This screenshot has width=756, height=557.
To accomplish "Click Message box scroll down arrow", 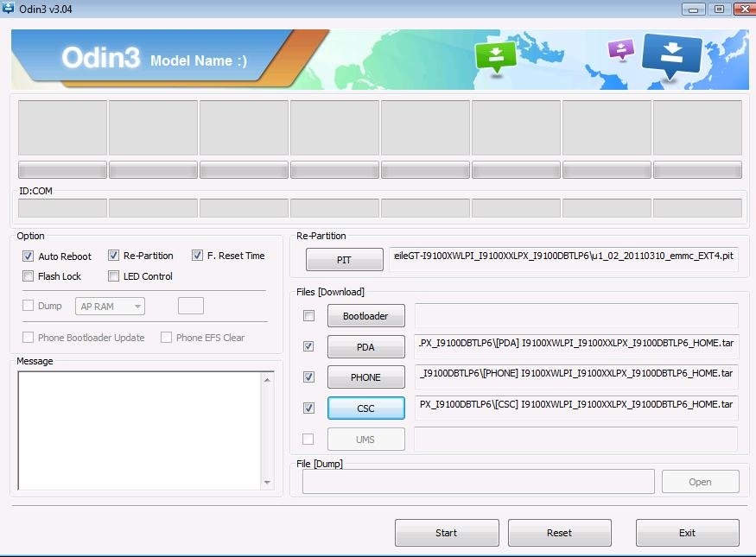I will coord(267,483).
